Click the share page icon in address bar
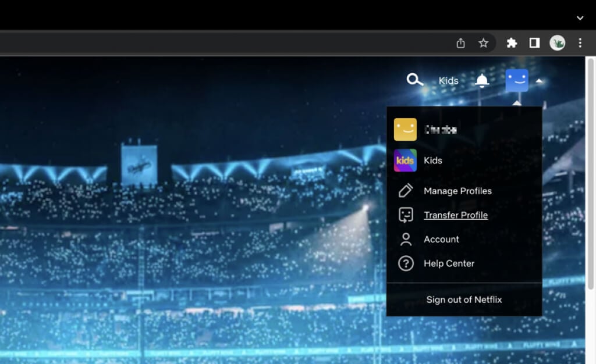Image resolution: width=596 pixels, height=364 pixels. coord(460,43)
